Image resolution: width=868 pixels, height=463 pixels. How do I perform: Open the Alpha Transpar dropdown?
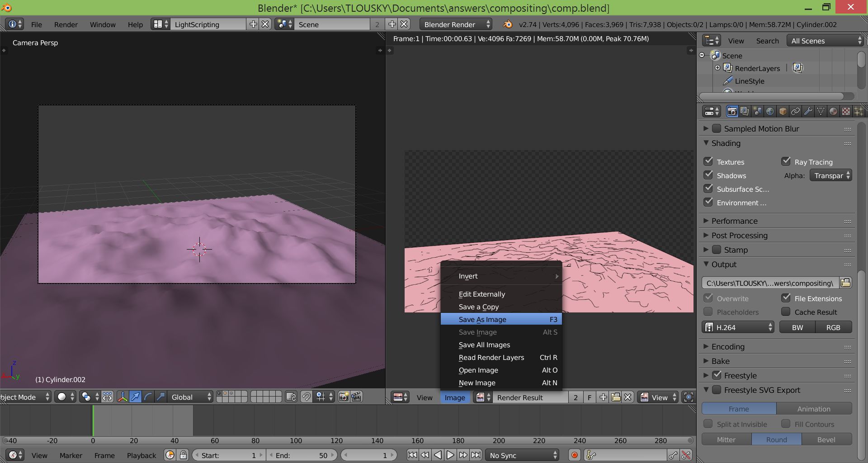pos(831,175)
